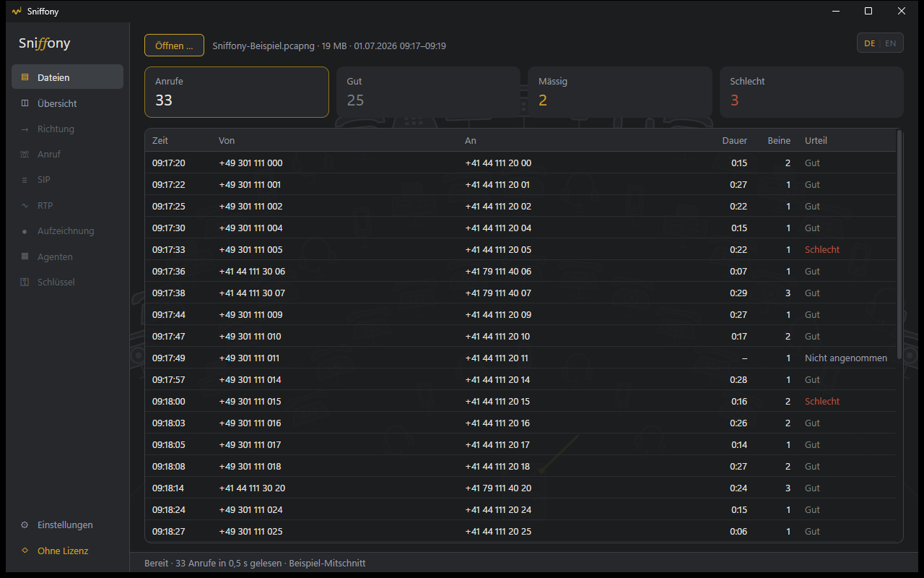
Task: Click callee +41 44 111 20 18
Action: (497, 466)
